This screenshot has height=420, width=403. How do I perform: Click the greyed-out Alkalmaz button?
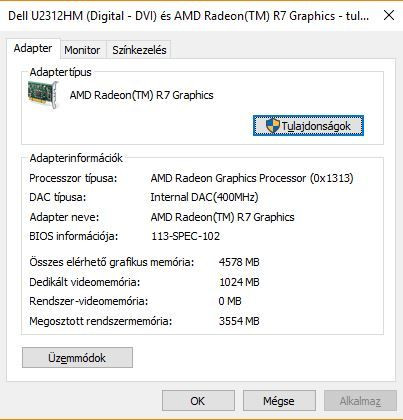(x=360, y=401)
